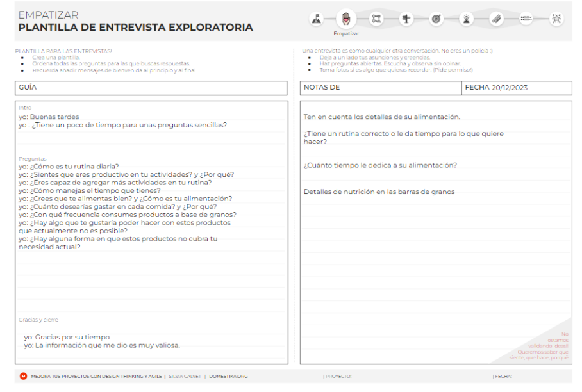Click bullet 'Deja a un lado tus asunciones'
This screenshot has width=582, height=392.
pyautogui.click(x=374, y=58)
